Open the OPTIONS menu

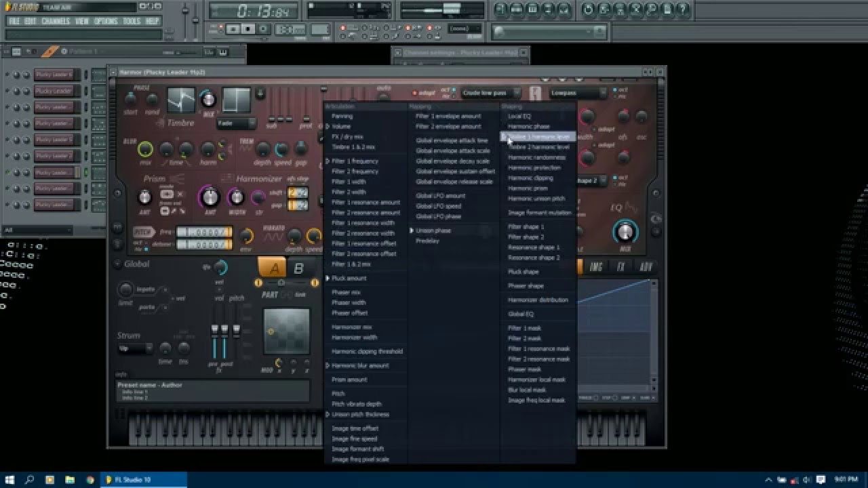pyautogui.click(x=106, y=21)
